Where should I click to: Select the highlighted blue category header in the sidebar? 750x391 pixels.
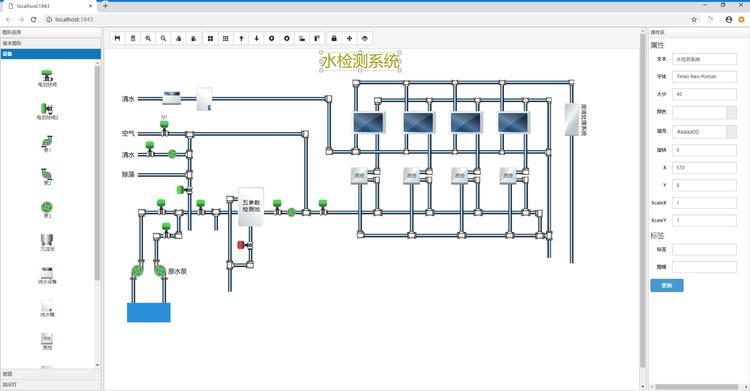tap(50, 54)
